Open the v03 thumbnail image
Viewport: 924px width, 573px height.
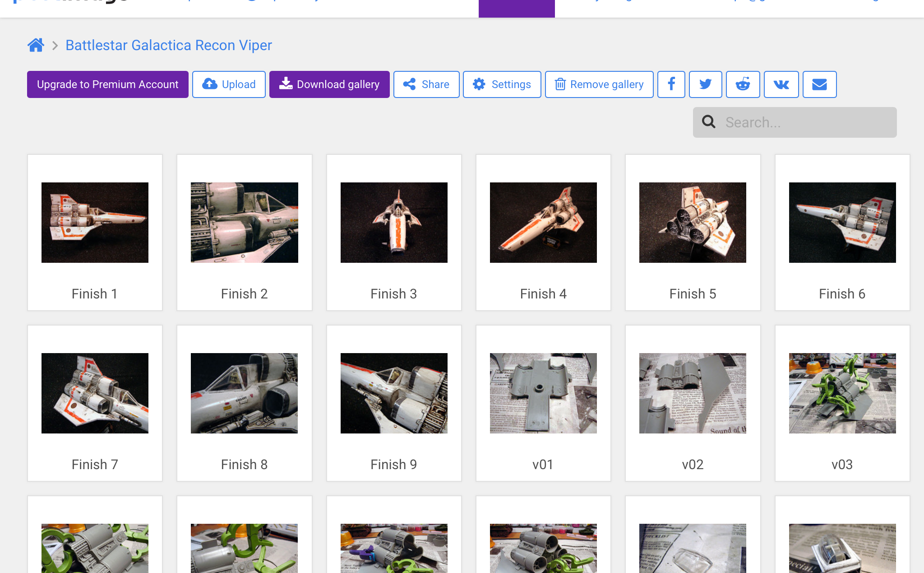click(x=842, y=393)
